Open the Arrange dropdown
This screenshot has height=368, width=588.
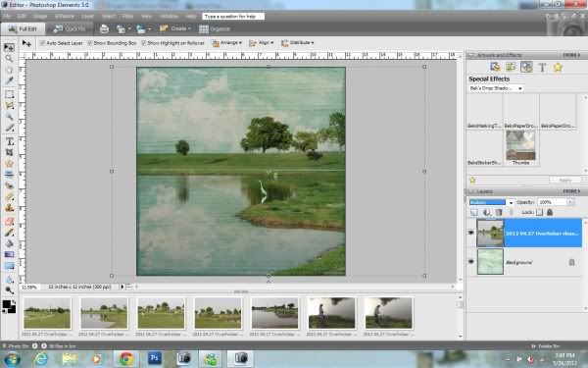227,43
